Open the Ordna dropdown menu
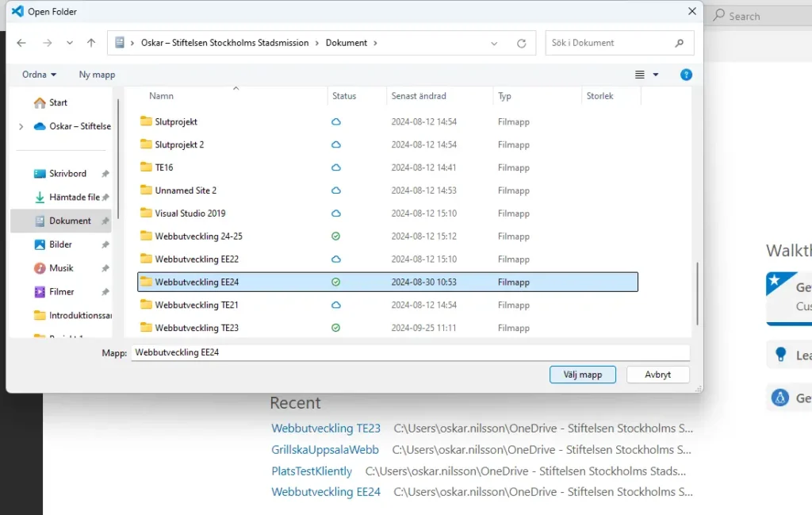 [x=39, y=75]
